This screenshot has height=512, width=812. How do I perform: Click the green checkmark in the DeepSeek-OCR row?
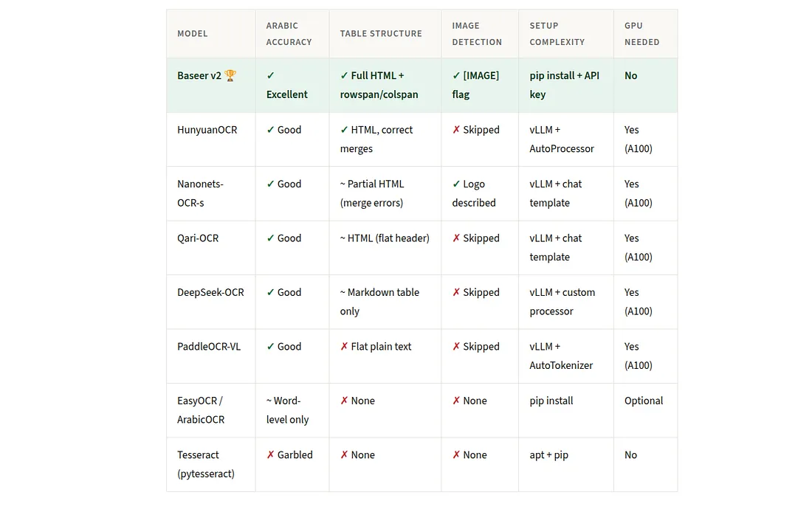pyautogui.click(x=270, y=292)
